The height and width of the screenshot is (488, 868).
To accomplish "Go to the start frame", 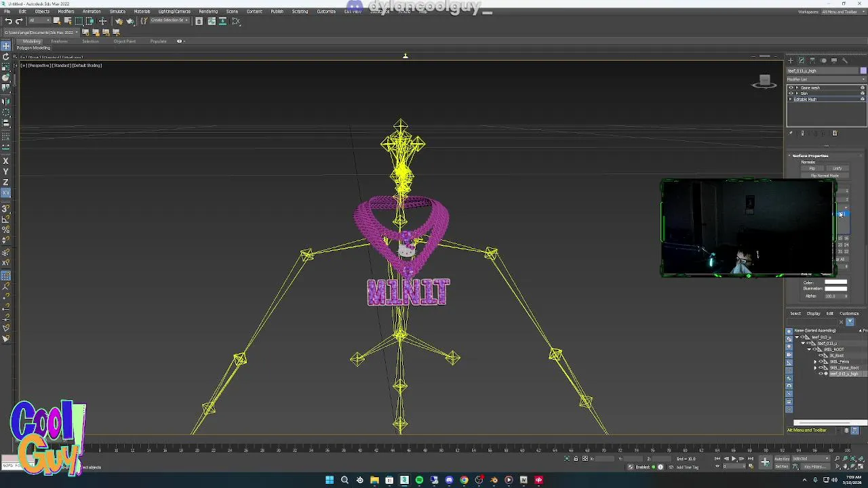I will 717,459.
